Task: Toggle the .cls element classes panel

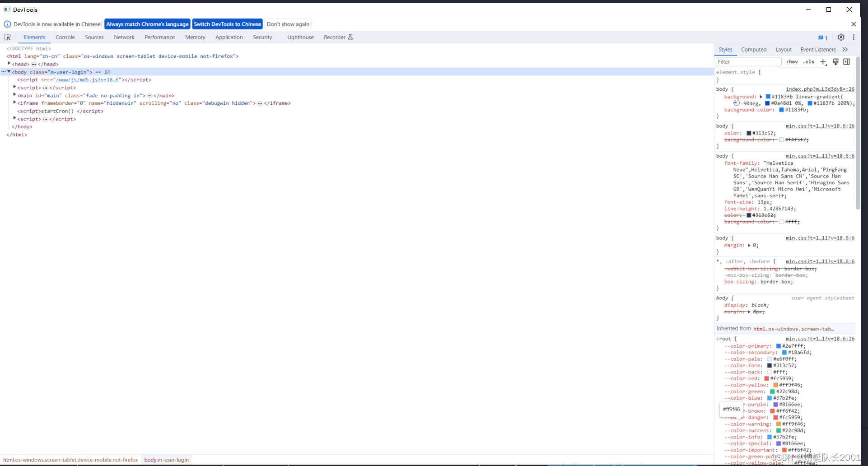Action: (809, 62)
